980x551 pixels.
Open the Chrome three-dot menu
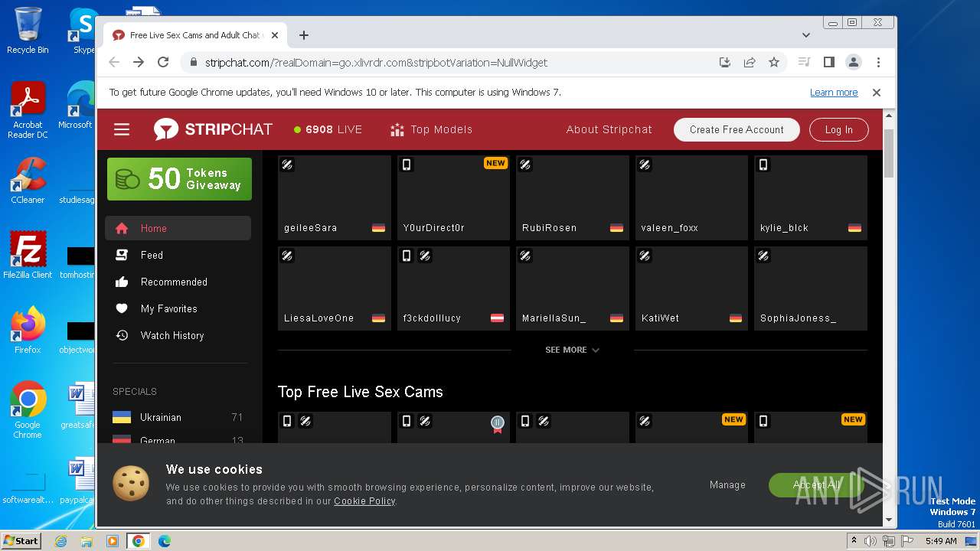click(x=878, y=62)
